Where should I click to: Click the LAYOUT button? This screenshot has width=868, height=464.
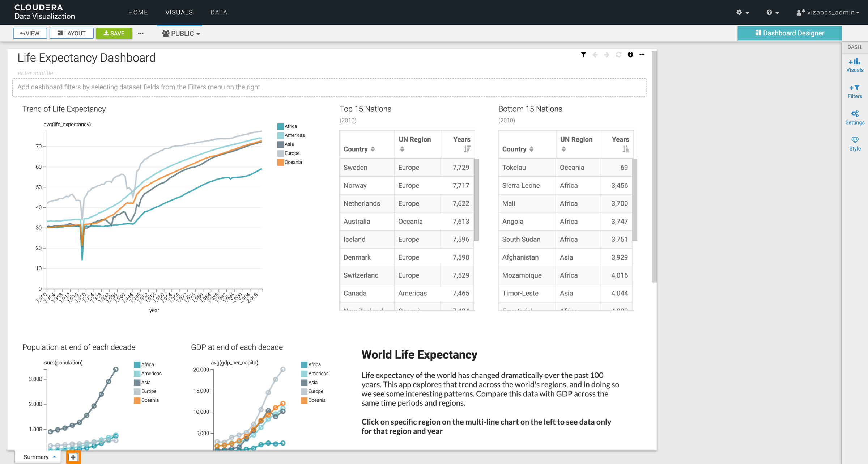click(x=71, y=33)
